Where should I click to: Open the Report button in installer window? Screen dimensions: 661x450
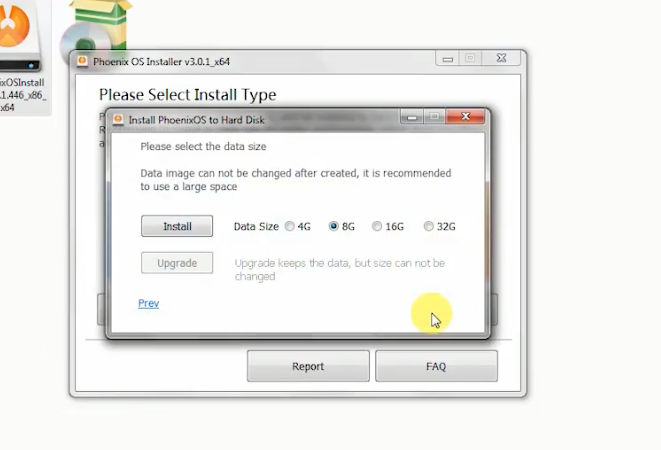(308, 366)
